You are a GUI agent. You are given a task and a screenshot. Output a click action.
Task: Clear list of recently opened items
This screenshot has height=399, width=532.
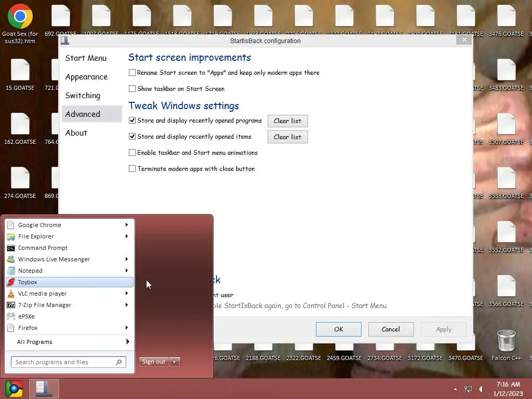pos(287,137)
